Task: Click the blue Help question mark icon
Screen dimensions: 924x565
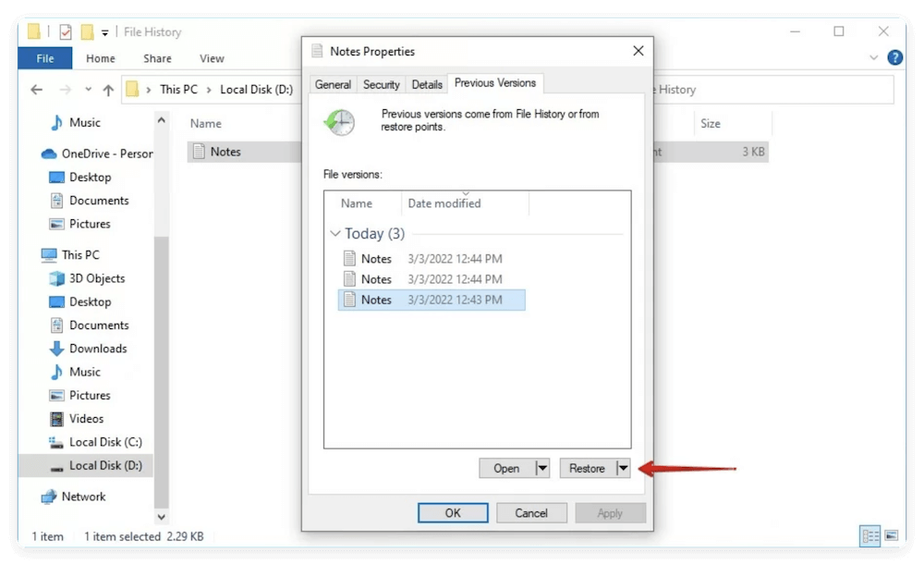Action: pos(894,57)
